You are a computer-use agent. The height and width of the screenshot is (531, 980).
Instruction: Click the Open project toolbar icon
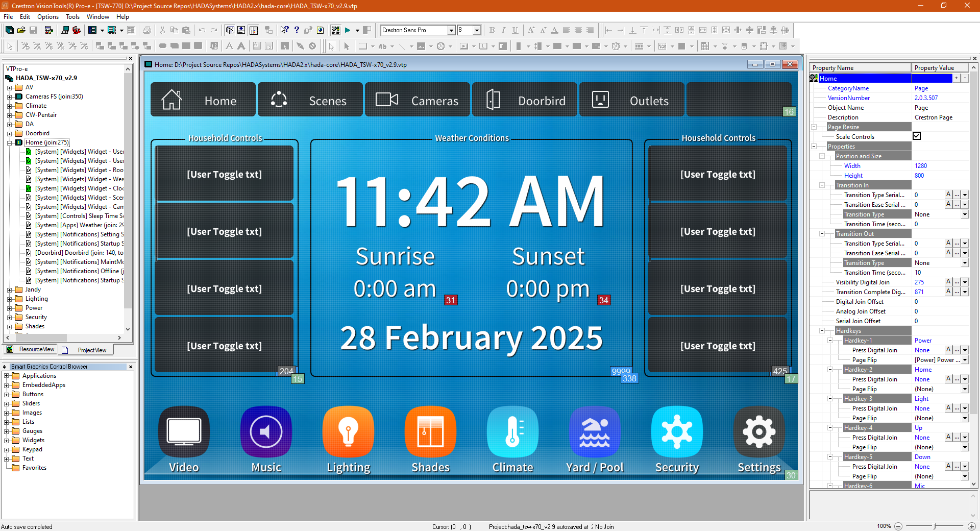pos(20,30)
